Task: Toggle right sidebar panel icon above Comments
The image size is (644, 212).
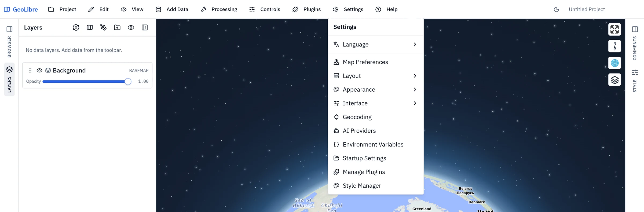Action: (x=635, y=29)
